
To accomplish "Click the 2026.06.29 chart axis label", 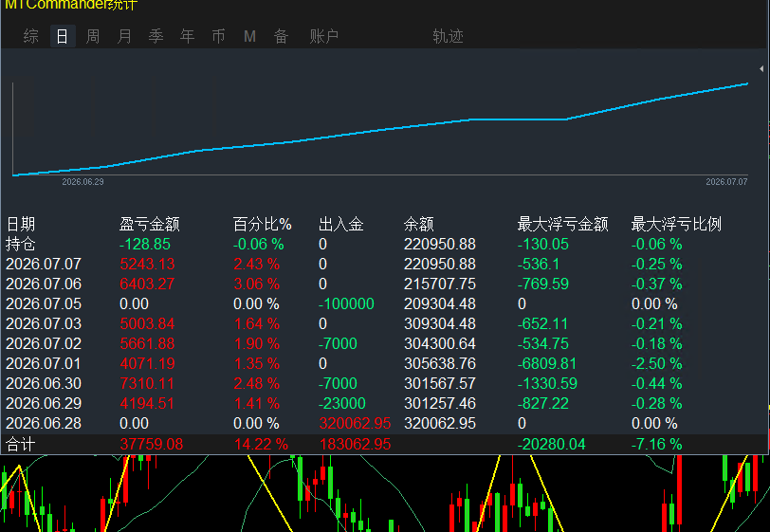I will [83, 182].
